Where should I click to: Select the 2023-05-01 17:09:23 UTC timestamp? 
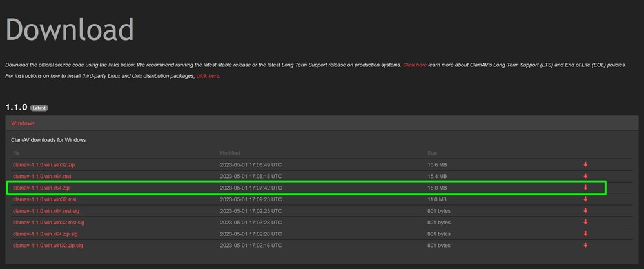click(251, 199)
